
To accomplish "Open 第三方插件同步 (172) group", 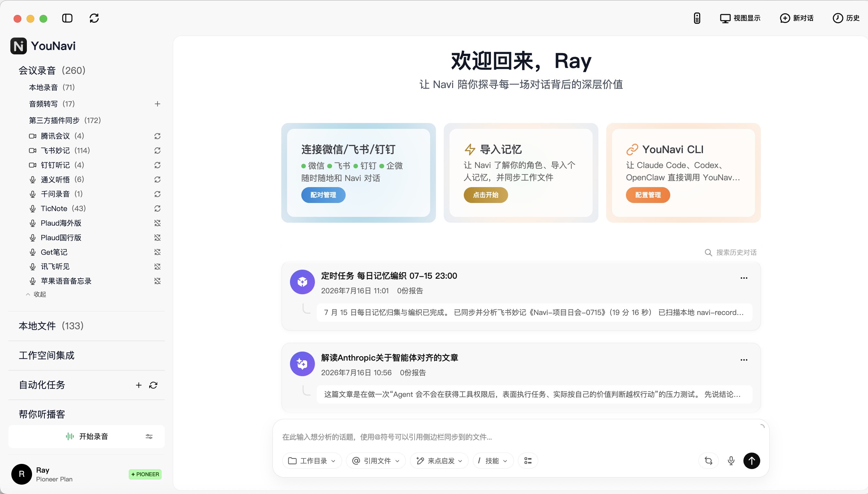I will pyautogui.click(x=65, y=120).
